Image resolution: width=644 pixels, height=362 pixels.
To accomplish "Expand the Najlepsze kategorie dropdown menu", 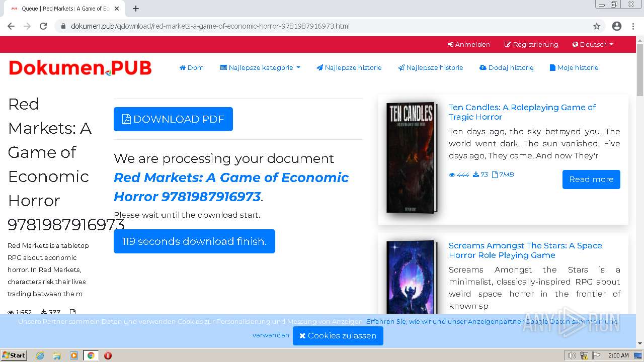I will 260,67.
